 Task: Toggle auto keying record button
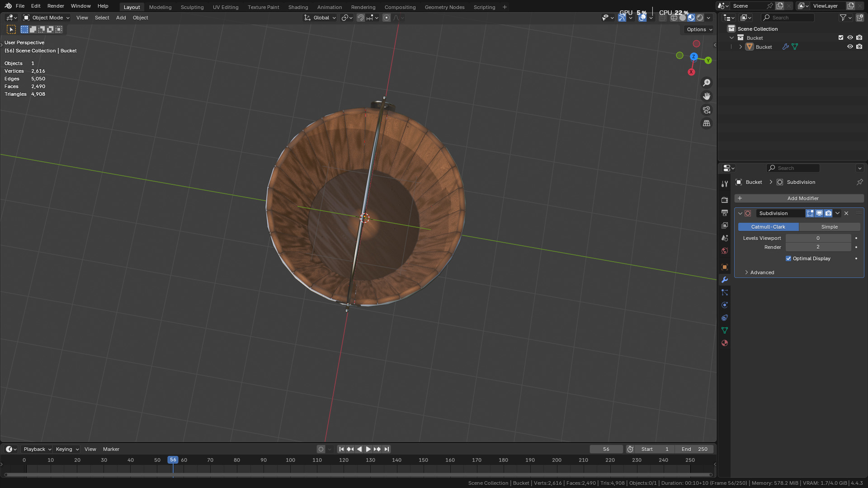[x=321, y=449]
